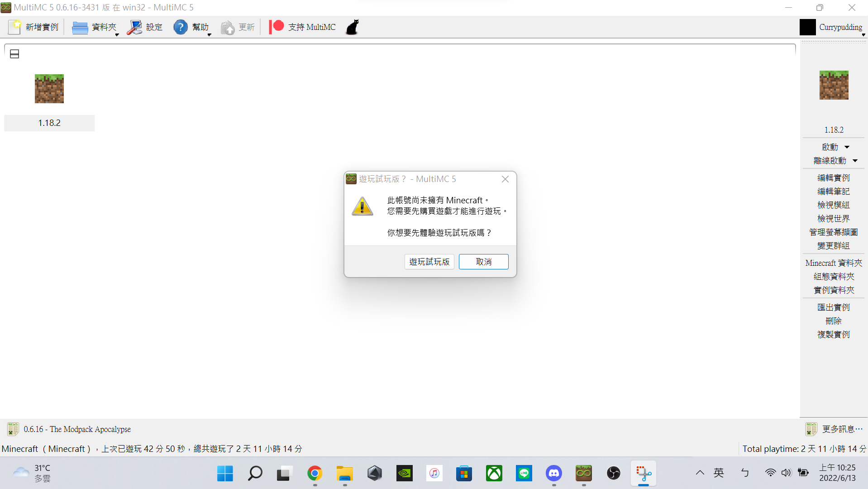Click 取消 cancel in dialog
868x489 pixels.
pos(484,262)
